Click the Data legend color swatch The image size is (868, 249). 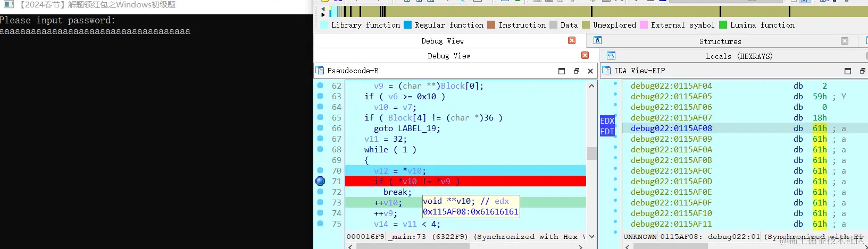554,25
